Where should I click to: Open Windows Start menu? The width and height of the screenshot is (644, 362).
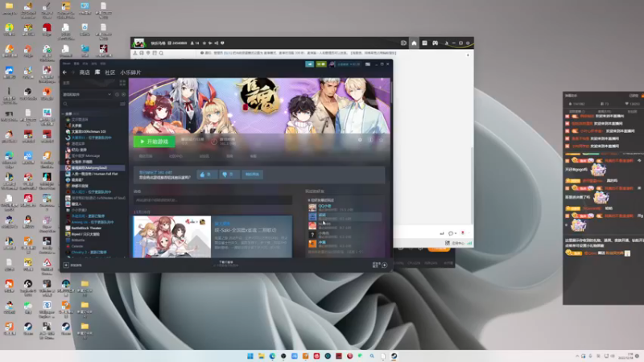tap(250, 356)
